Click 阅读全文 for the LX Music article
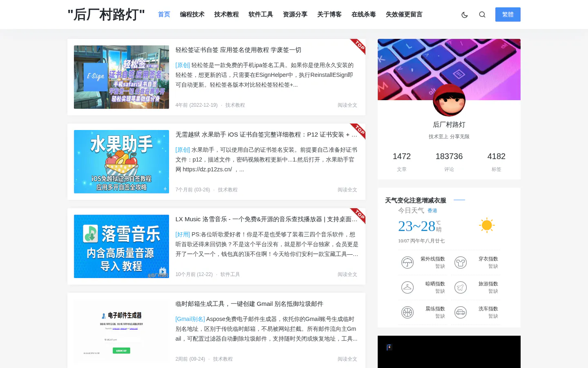The height and width of the screenshot is (368, 588). (347, 274)
